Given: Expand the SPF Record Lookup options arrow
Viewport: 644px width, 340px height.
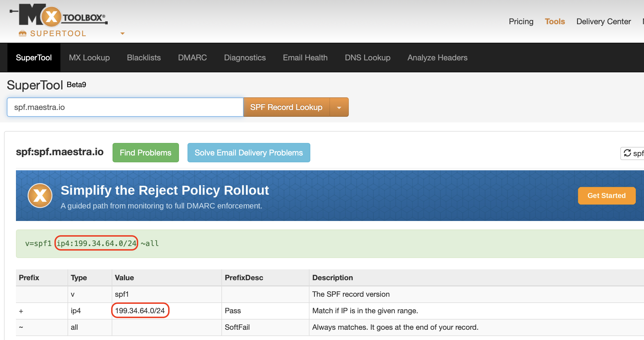Looking at the screenshot, I should (339, 107).
